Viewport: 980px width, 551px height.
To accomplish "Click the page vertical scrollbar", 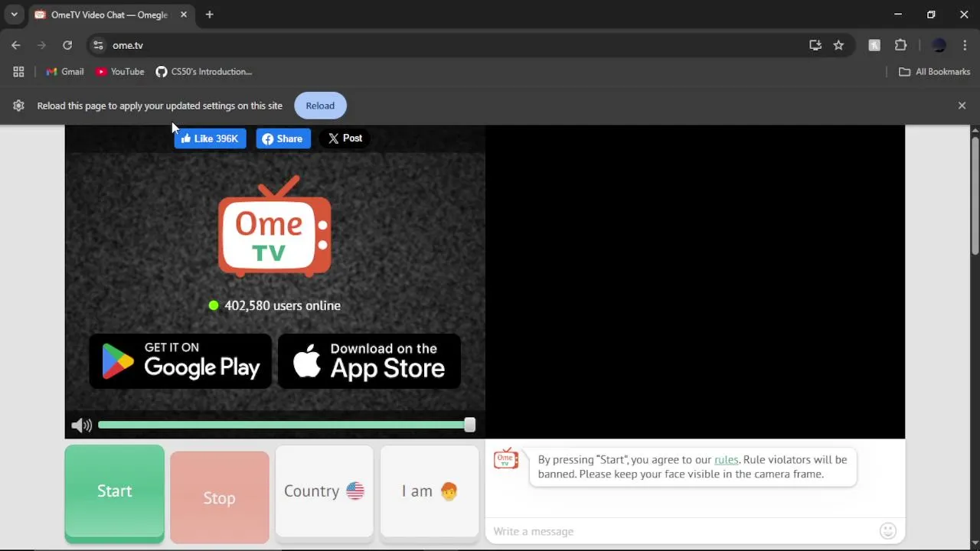I will point(975,196).
